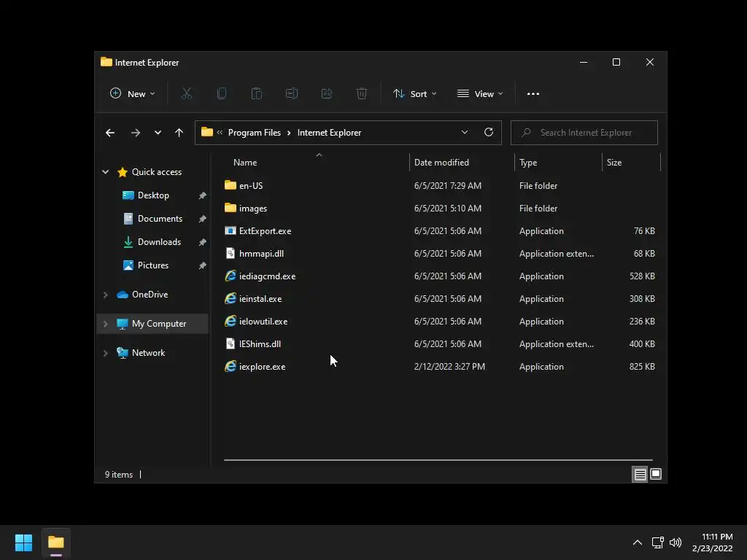
Task: Select the iediagcmd.exe IE icon
Action: coord(231,276)
